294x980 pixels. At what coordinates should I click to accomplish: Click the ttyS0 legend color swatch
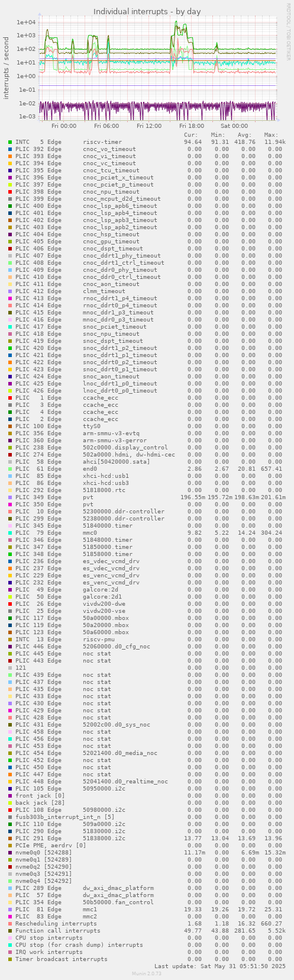pyautogui.click(x=10, y=426)
